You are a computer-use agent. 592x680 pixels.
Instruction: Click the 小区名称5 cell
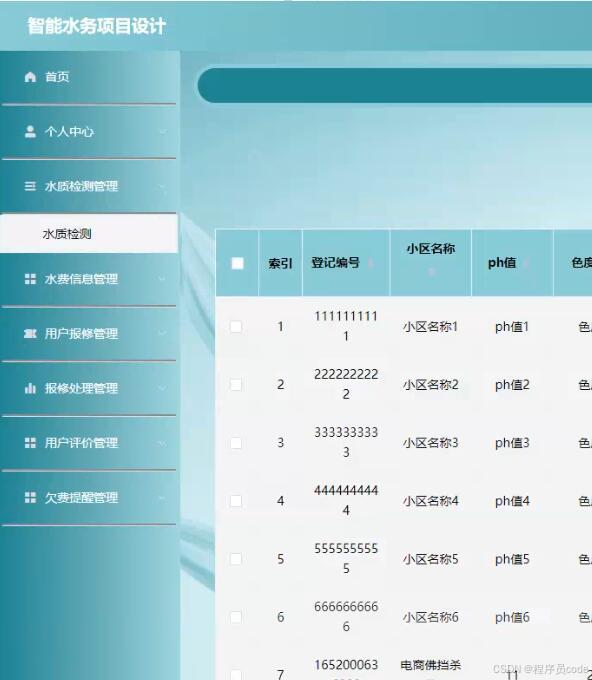click(431, 559)
